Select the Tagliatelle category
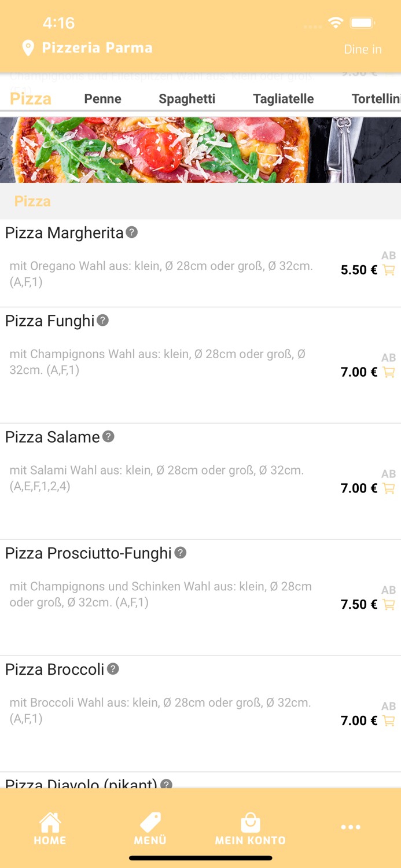Viewport: 401px width, 868px height. [x=283, y=99]
